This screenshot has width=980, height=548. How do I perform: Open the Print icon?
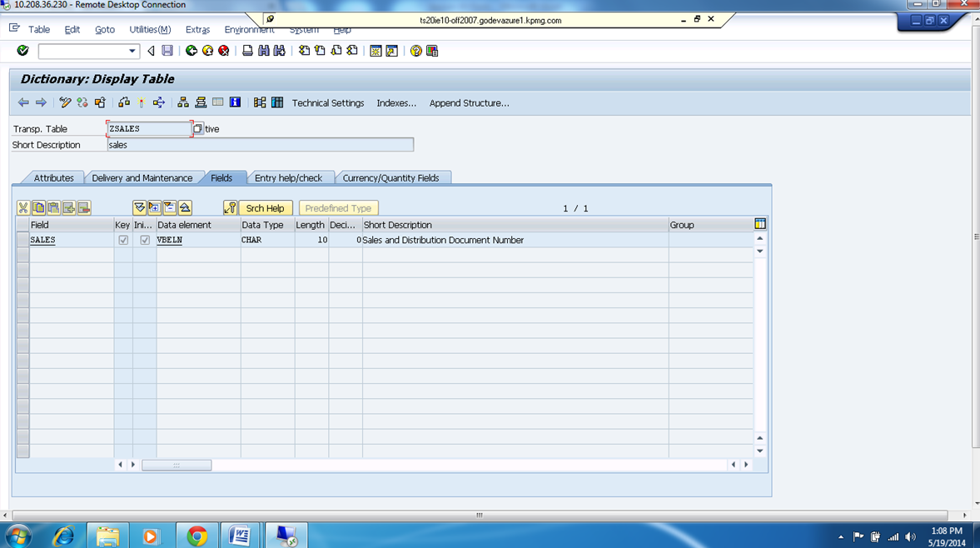tap(247, 51)
